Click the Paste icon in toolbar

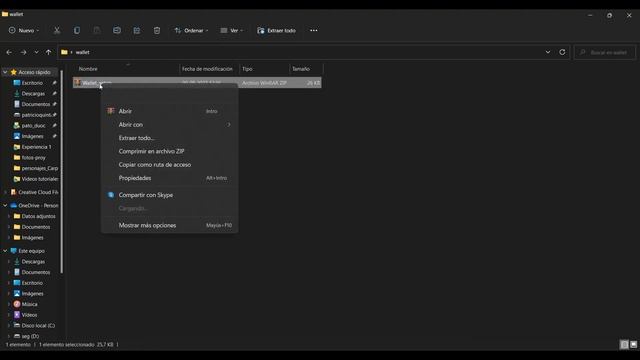[x=97, y=30]
